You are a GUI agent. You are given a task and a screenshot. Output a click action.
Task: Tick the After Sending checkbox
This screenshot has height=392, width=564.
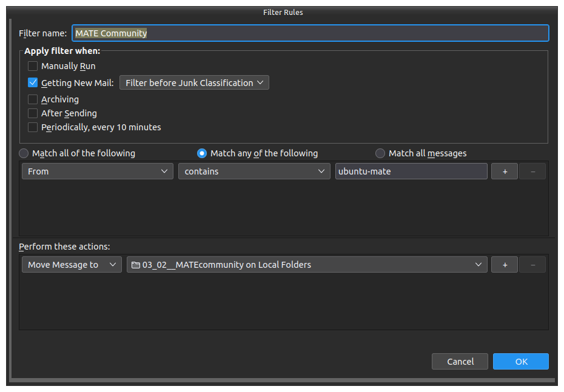pos(33,113)
